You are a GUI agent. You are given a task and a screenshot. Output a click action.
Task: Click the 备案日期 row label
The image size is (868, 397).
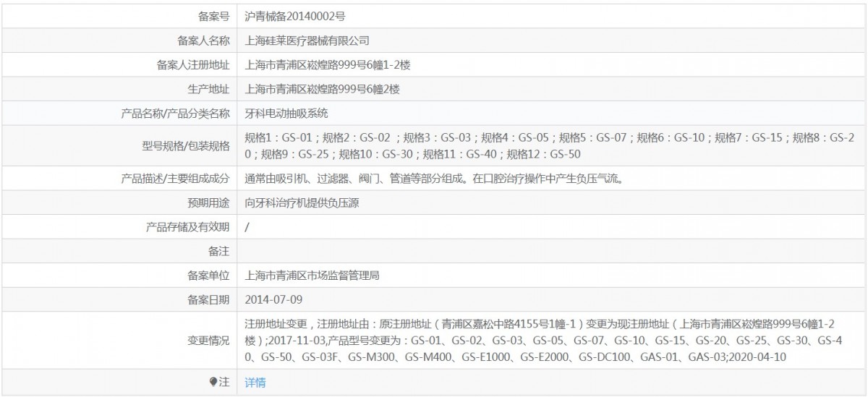[208, 299]
